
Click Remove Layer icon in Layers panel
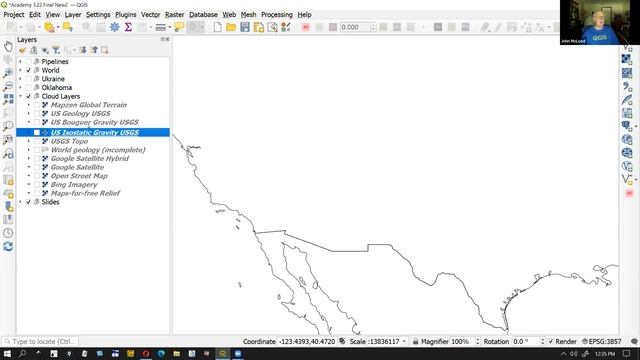[x=105, y=50]
